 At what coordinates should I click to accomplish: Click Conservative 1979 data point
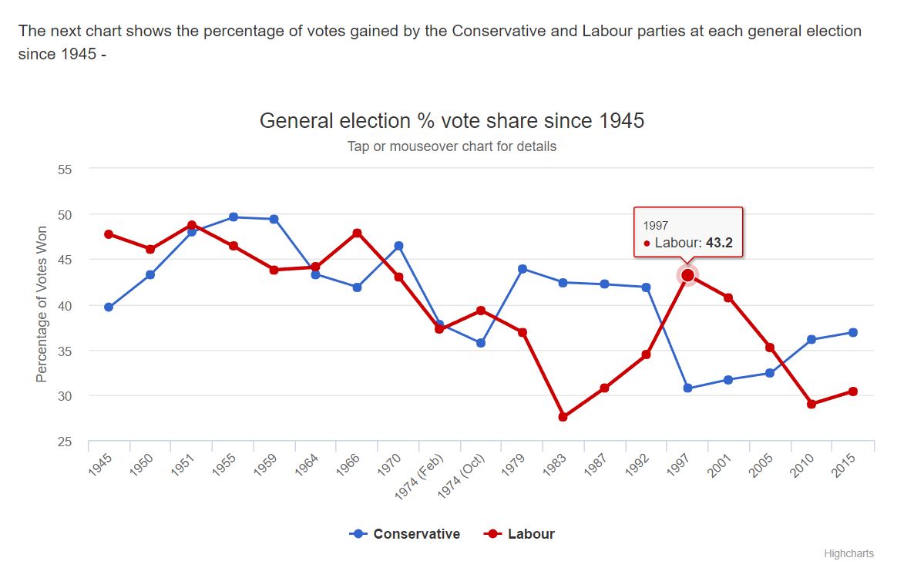(x=522, y=269)
